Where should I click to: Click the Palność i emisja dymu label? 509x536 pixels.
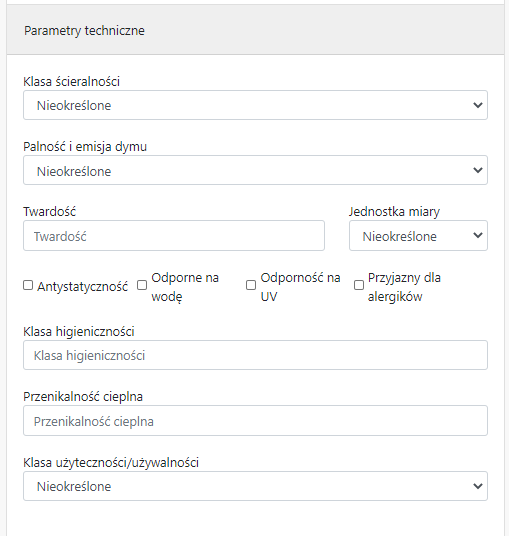tap(85, 147)
